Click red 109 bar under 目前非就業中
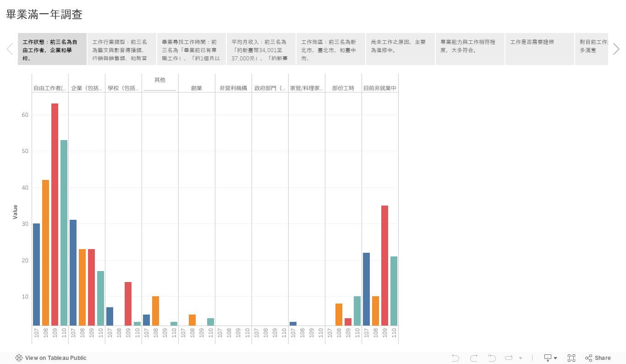The image size is (626, 364). 384,266
